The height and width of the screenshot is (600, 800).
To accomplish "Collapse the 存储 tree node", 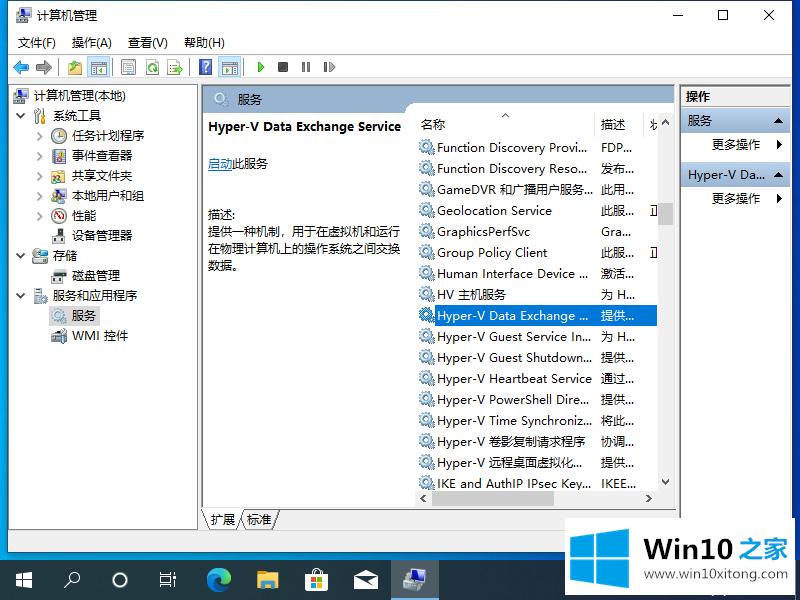I will point(20,256).
